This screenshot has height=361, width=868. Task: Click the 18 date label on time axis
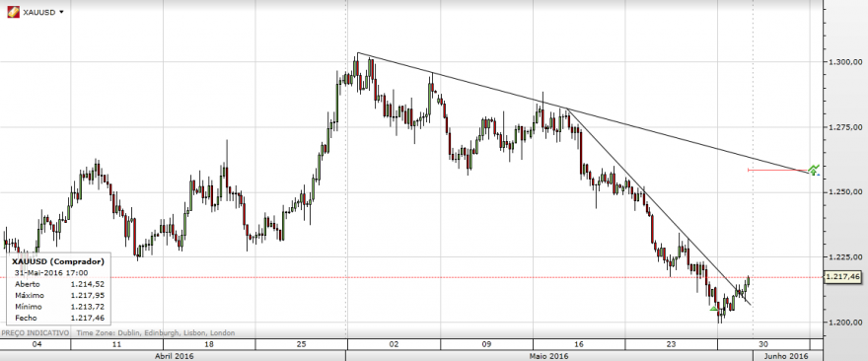209,344
